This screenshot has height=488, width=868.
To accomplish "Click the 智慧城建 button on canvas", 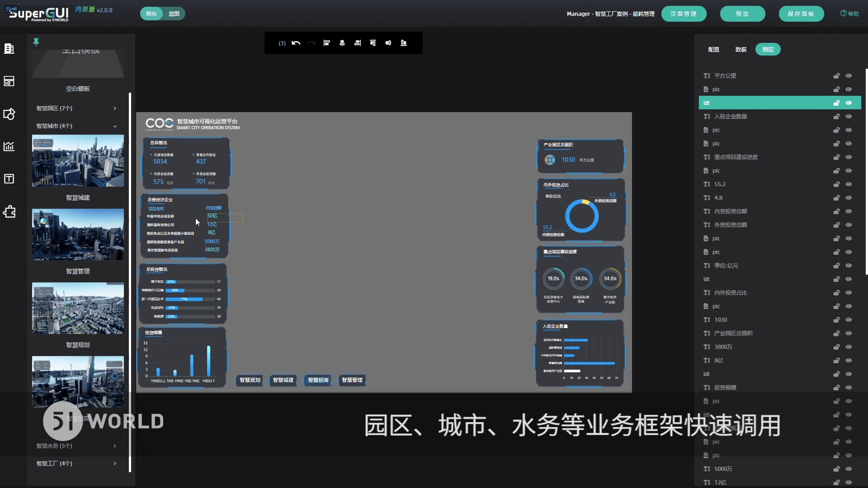I will 283,380.
